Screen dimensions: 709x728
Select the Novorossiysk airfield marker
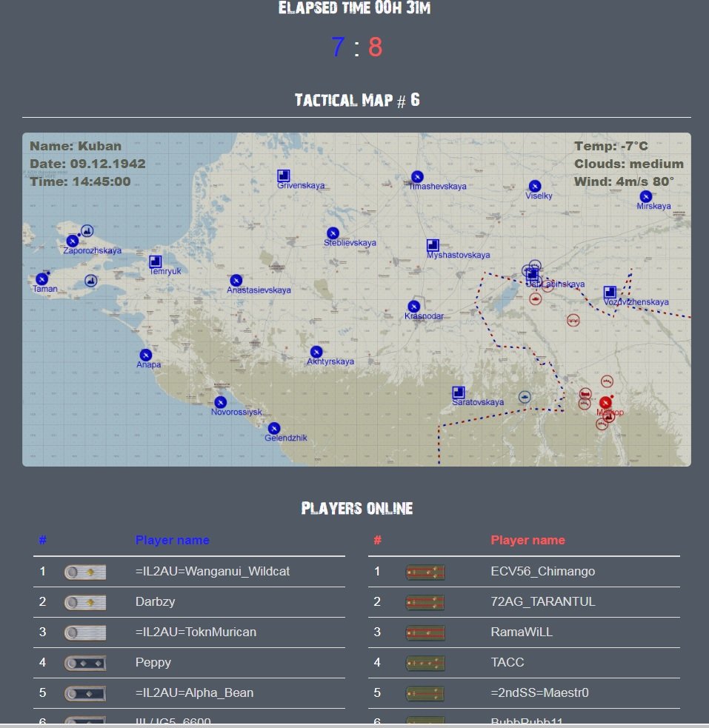tap(221, 402)
